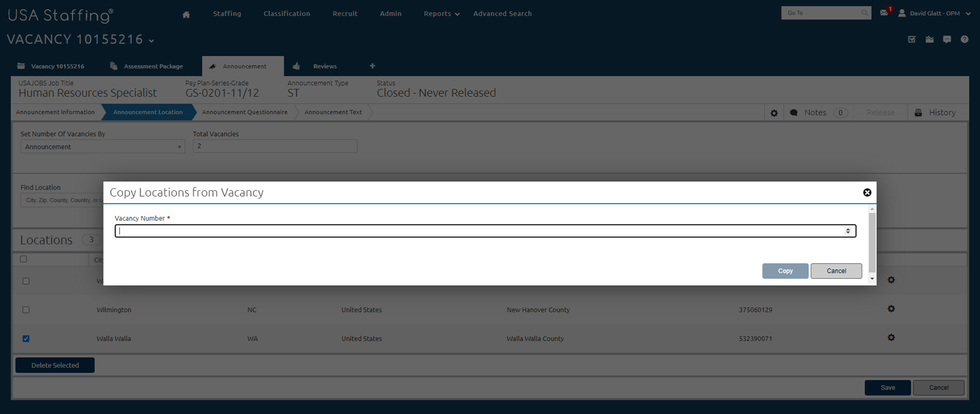The image size is (980, 414).
Task: Open the Admin menu
Action: click(x=391, y=13)
